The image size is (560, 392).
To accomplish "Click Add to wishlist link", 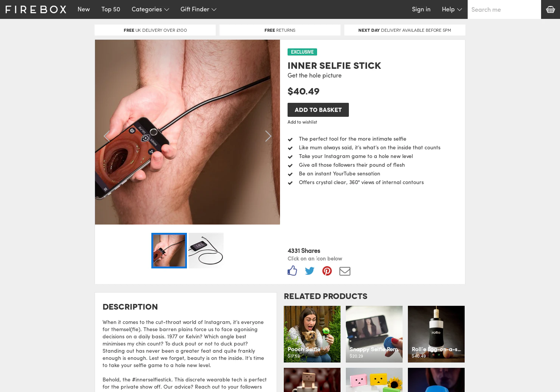I will point(302,122).
